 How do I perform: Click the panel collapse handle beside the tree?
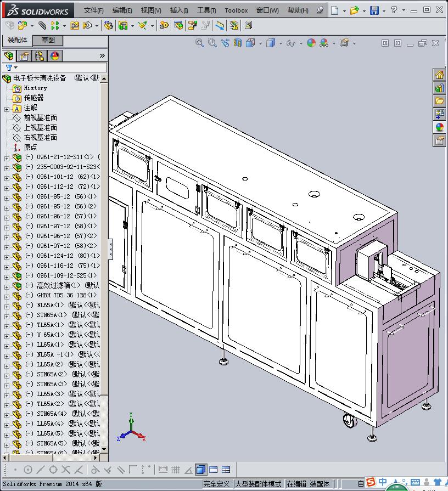click(110, 249)
